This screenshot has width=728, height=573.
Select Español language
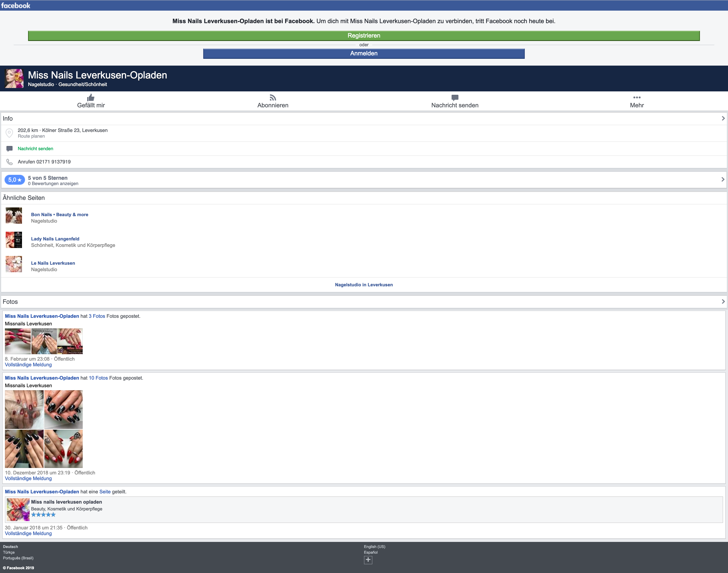click(x=371, y=552)
